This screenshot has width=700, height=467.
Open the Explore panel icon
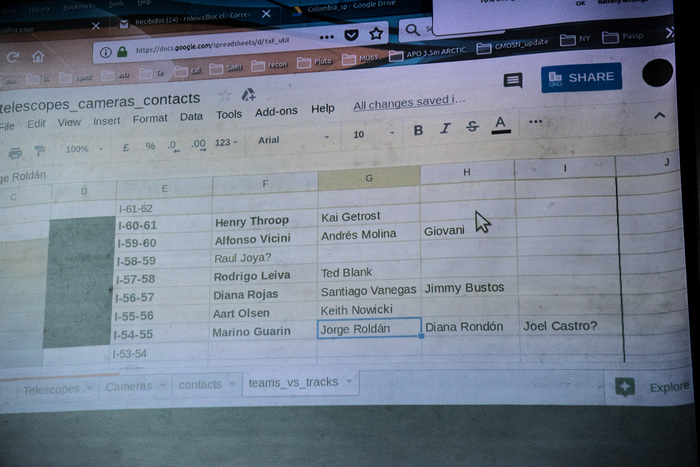(625, 388)
